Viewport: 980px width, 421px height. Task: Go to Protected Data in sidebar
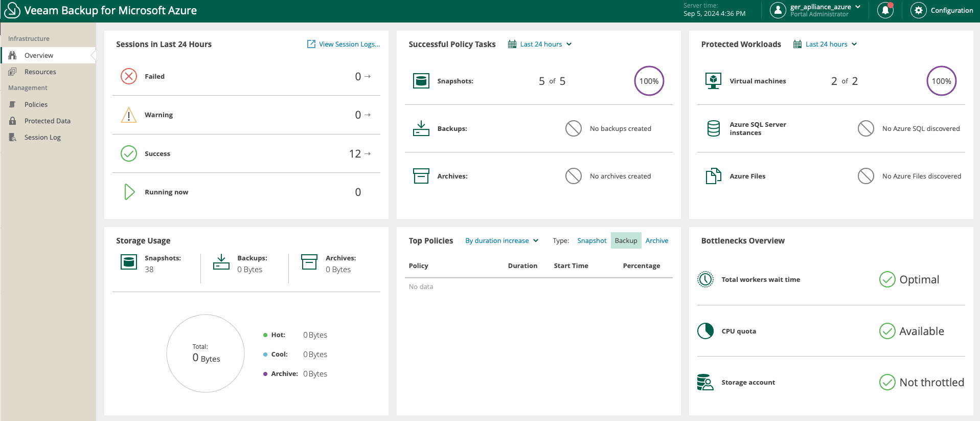(x=47, y=121)
